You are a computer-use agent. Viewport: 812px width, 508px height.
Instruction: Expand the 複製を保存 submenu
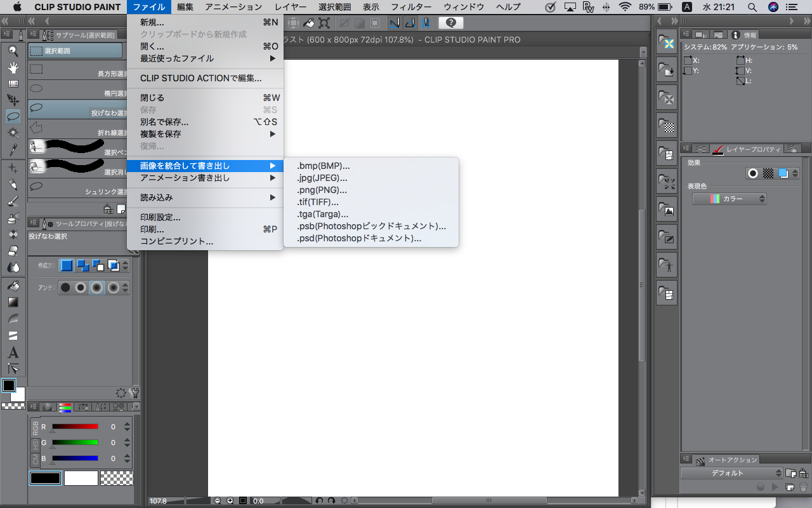point(205,134)
